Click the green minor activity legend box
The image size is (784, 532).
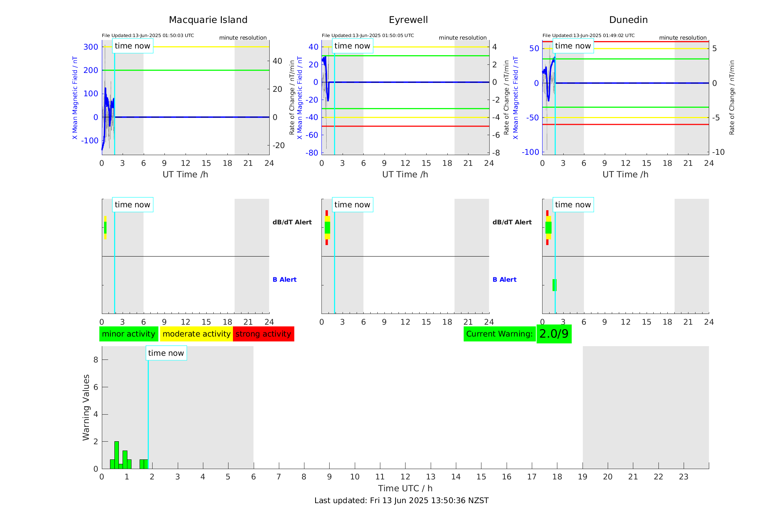tap(129, 334)
